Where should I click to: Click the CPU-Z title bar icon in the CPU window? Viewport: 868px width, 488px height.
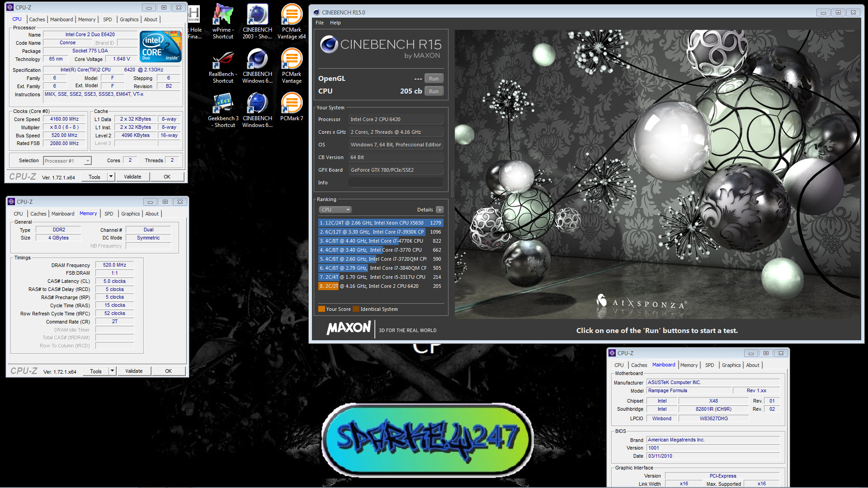pyautogui.click(x=10, y=7)
